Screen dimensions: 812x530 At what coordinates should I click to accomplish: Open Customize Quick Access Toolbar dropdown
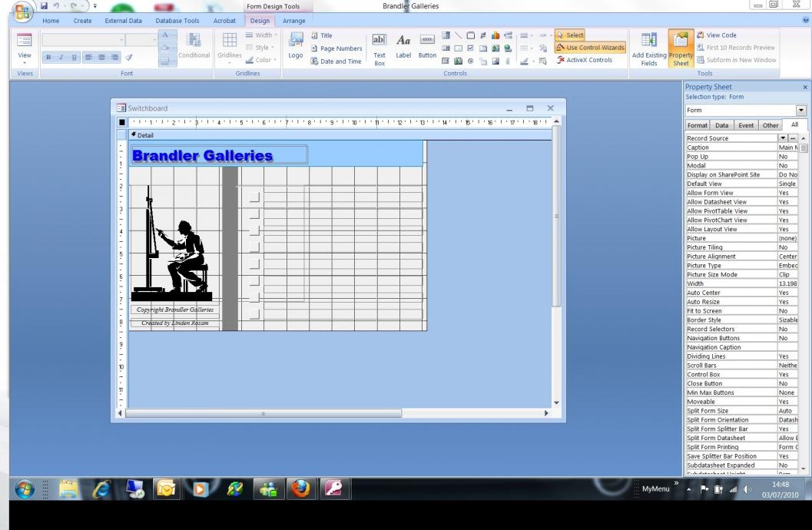pos(94,6)
